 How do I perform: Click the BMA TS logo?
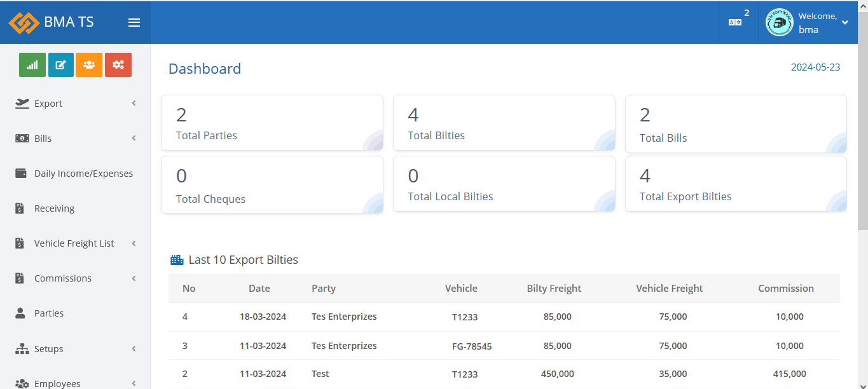[51, 22]
